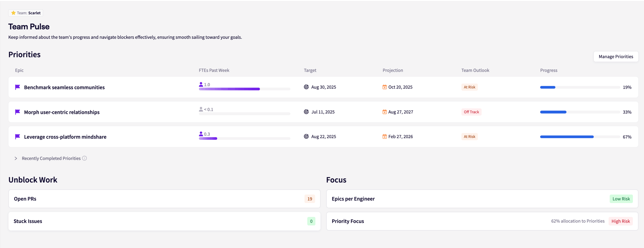
Task: Open the Manage Priorities button
Action: (616, 57)
